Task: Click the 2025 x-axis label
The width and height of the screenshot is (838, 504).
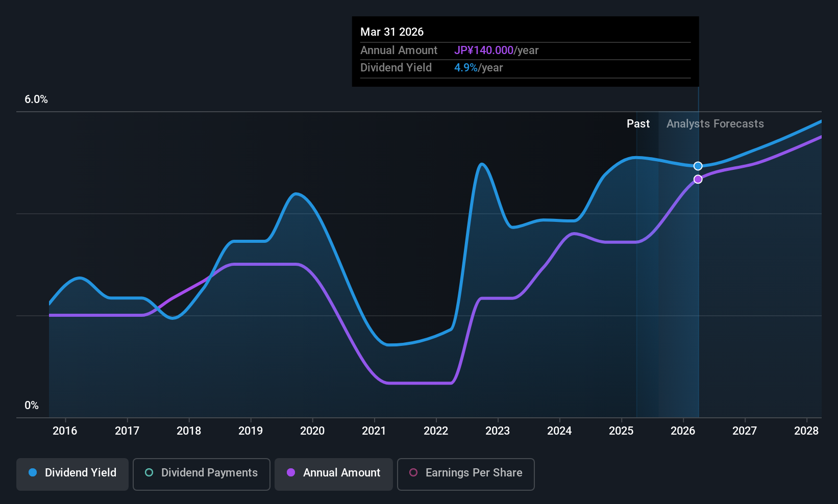Action: tap(621, 431)
